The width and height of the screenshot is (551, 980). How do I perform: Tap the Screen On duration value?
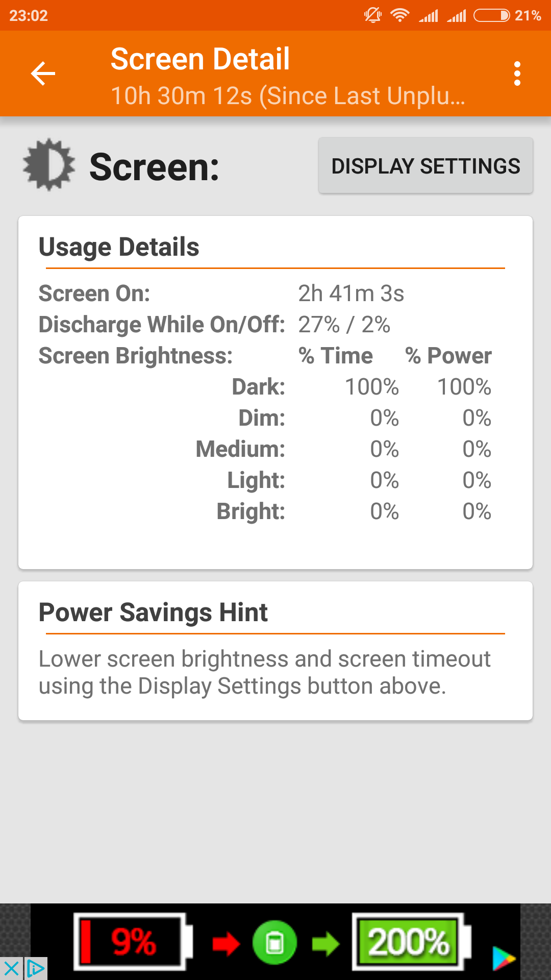tap(351, 293)
